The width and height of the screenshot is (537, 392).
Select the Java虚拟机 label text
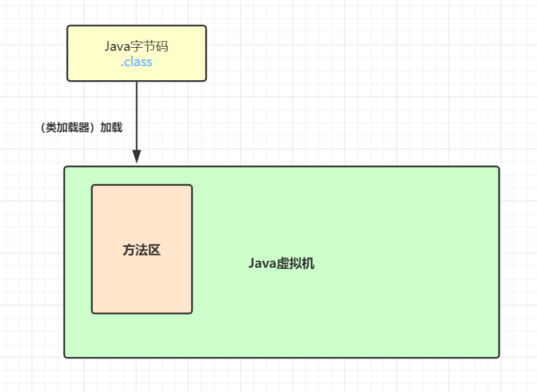point(283,263)
